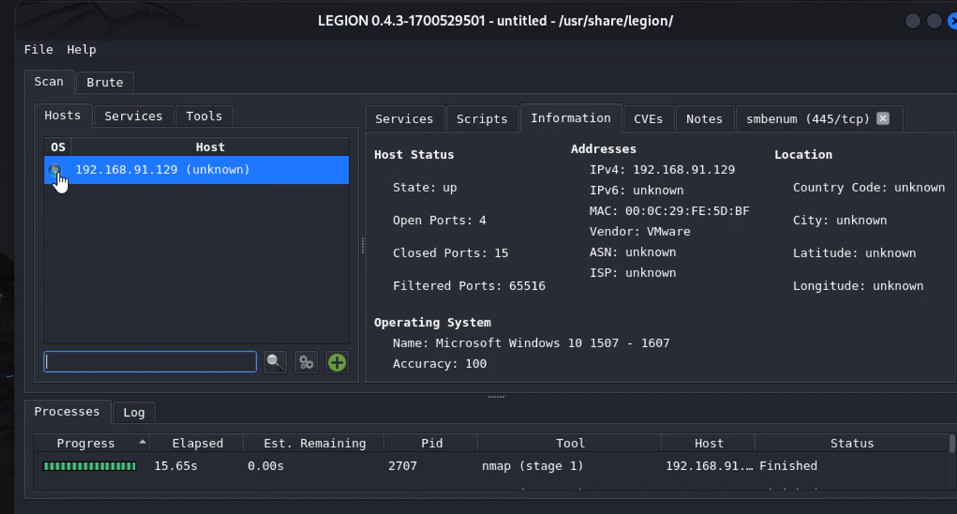Sort processes by Tool column
Viewport: 957px width, 514px height.
[570, 443]
